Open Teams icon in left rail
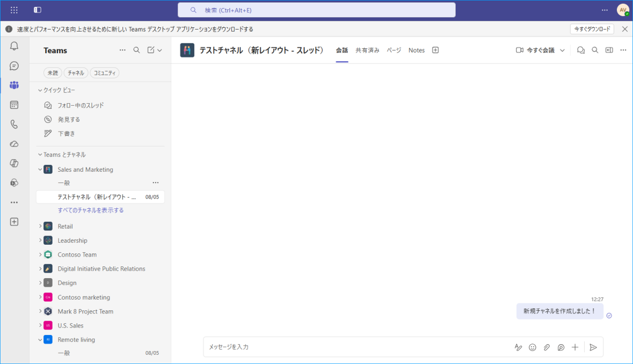The width and height of the screenshot is (633, 364). click(14, 85)
